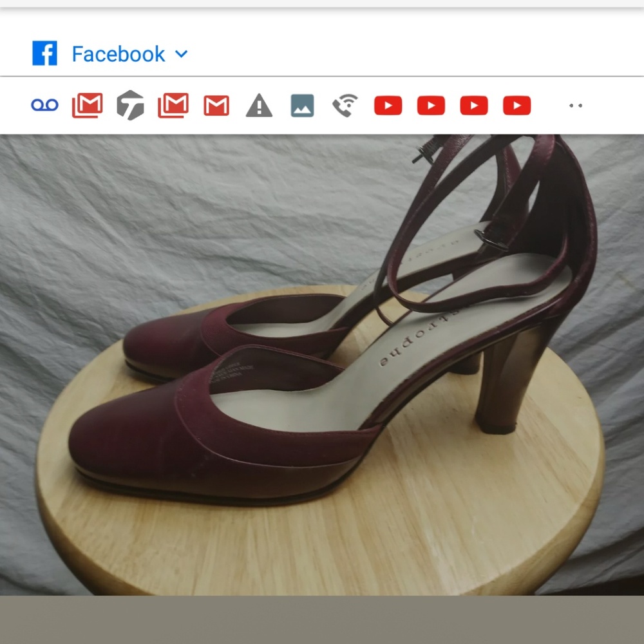The height and width of the screenshot is (644, 644).
Task: Tap the Wi-Fi calling phone icon
Action: pos(345,105)
